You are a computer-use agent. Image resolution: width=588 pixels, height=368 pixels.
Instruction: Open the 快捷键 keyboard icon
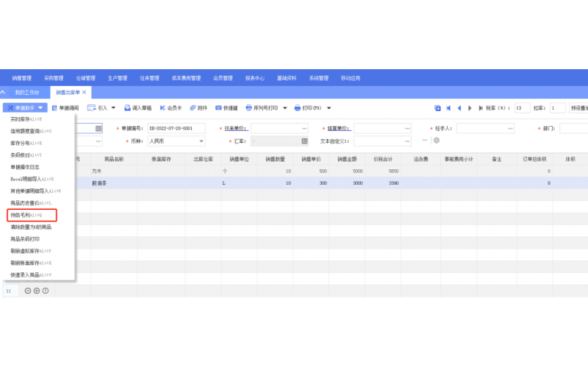[x=218, y=107]
